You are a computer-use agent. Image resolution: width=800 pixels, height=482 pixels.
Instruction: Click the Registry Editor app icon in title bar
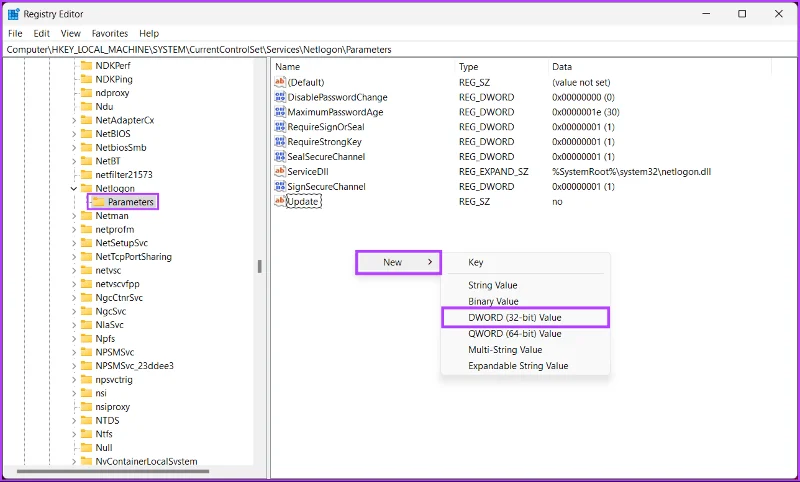(13, 14)
